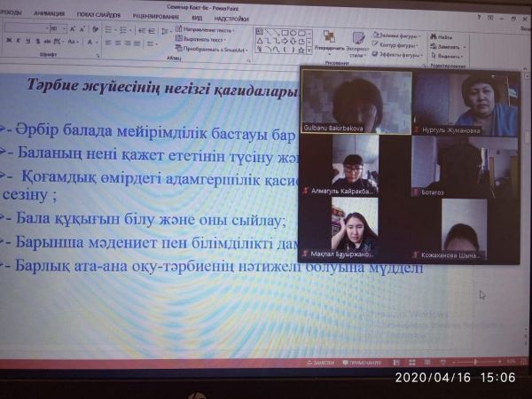This screenshot has width=532, height=399.
Task: Open the font size dropdown
Action: [64, 29]
